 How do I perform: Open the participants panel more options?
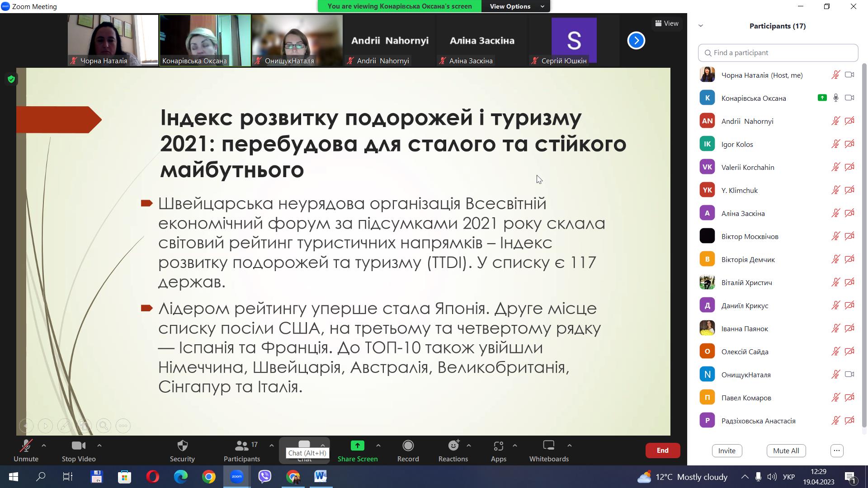(x=837, y=450)
